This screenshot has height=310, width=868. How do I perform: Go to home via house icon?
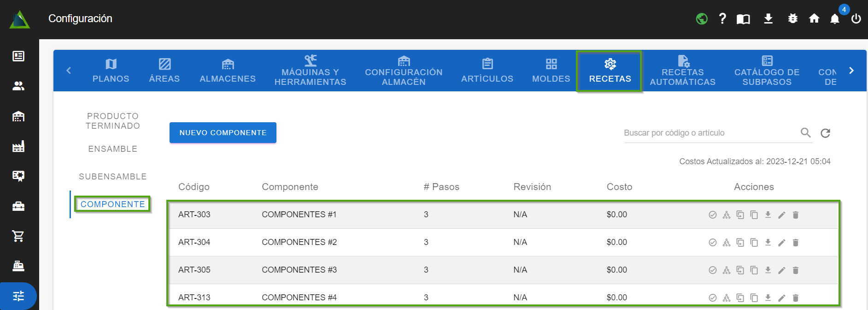(814, 18)
